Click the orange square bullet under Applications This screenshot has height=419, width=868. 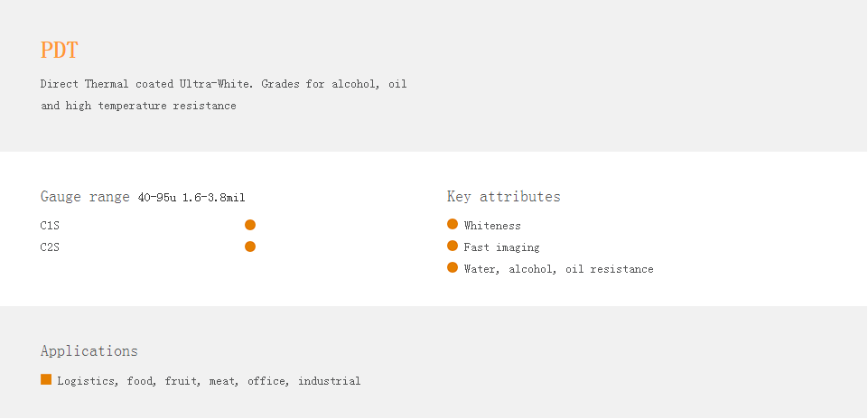click(46, 379)
